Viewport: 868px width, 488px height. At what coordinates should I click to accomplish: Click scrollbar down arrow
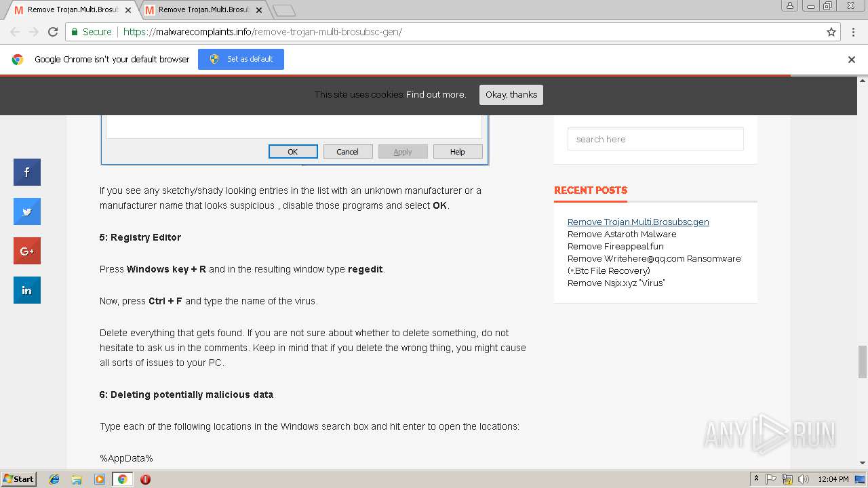(x=863, y=463)
